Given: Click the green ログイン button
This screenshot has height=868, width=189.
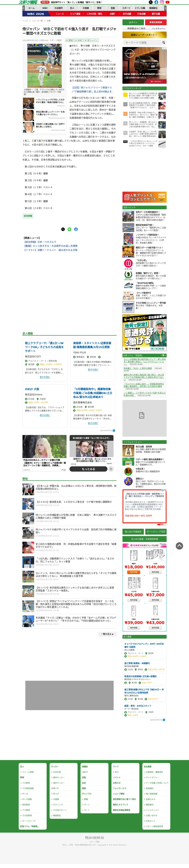Looking at the screenshot, I should pos(133,22).
